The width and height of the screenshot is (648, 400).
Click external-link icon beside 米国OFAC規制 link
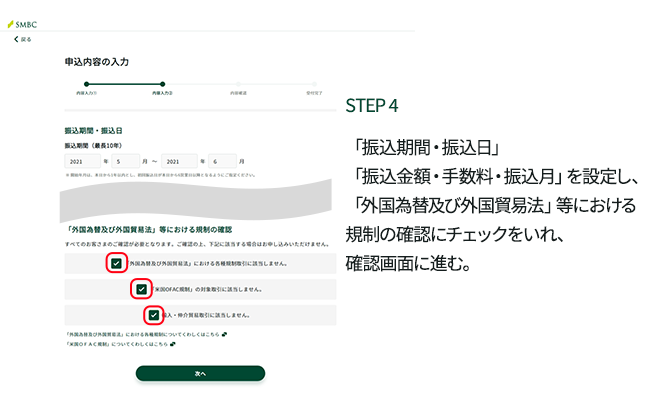(x=173, y=344)
